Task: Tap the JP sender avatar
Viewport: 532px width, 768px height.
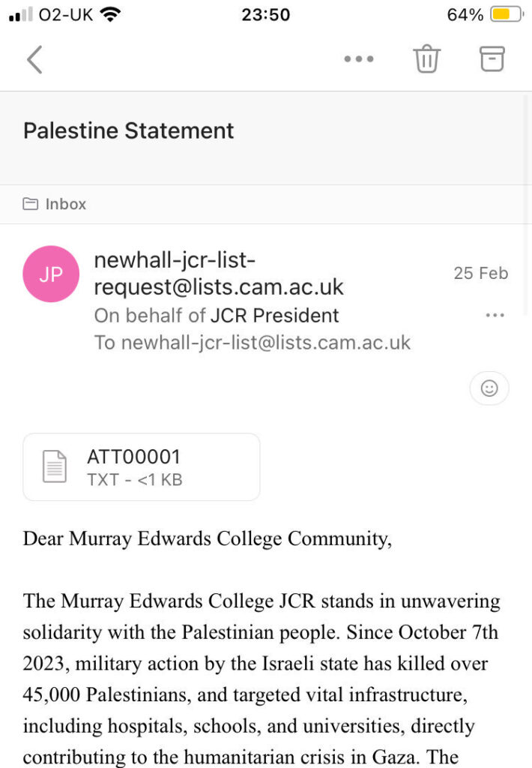Action: click(51, 274)
